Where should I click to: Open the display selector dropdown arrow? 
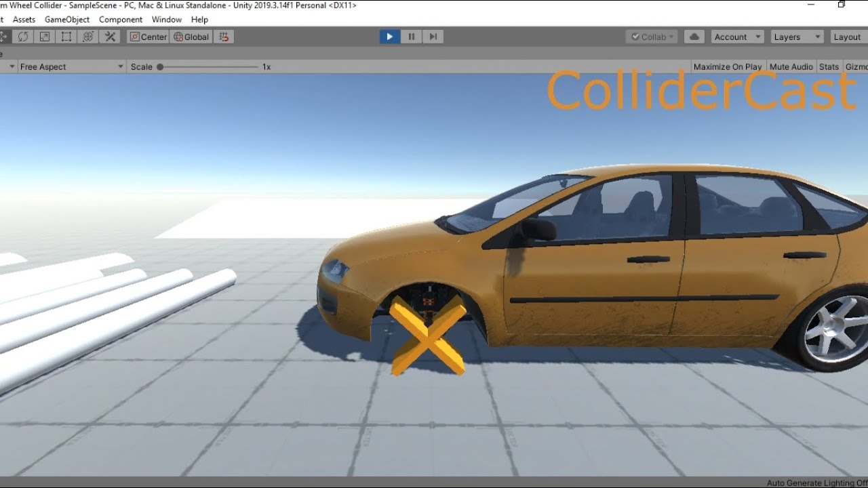tap(12, 66)
